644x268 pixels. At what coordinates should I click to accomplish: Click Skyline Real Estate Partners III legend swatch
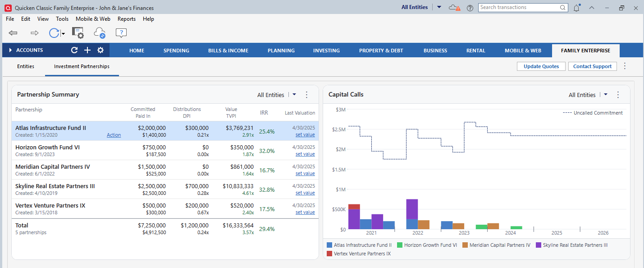(539, 245)
